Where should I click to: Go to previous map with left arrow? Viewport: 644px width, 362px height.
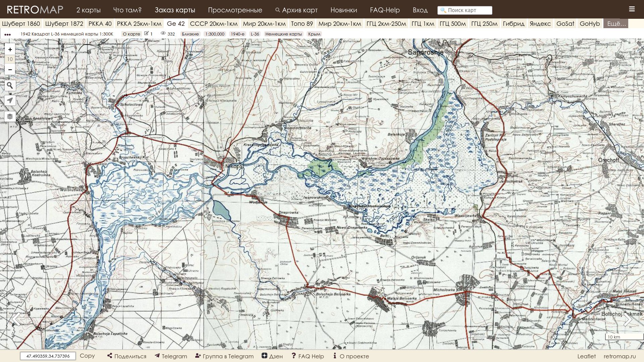[16, 319]
